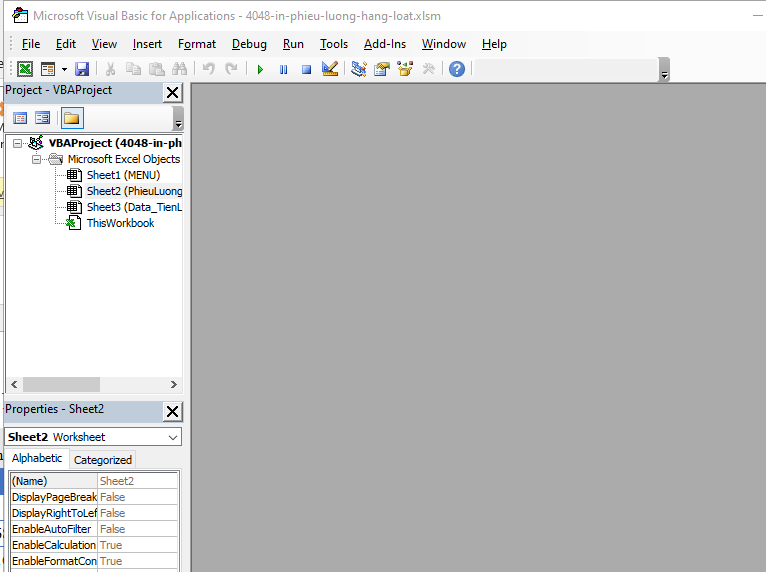Click VBA title bar application icon
The width and height of the screenshot is (766, 572).
tap(20, 16)
